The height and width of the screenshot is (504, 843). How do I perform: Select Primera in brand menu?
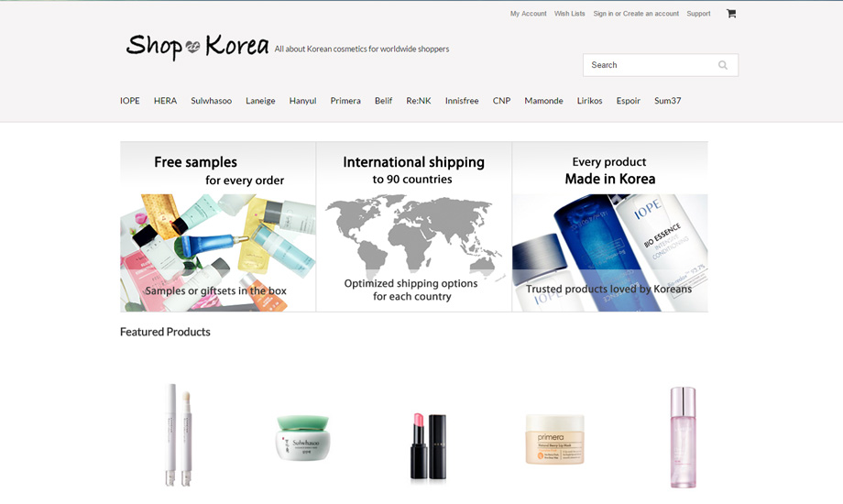tap(345, 101)
